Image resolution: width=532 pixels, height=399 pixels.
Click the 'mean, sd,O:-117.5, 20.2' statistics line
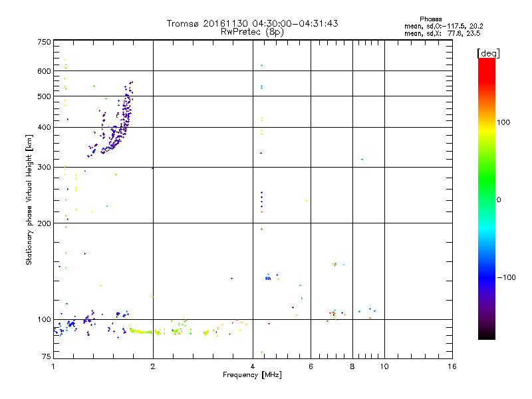[444, 26]
